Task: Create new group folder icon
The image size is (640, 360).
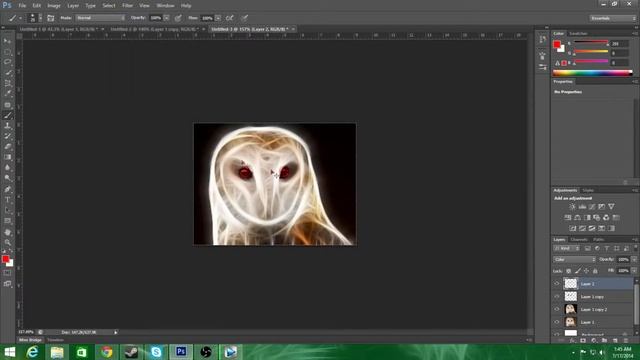Action: click(x=604, y=340)
